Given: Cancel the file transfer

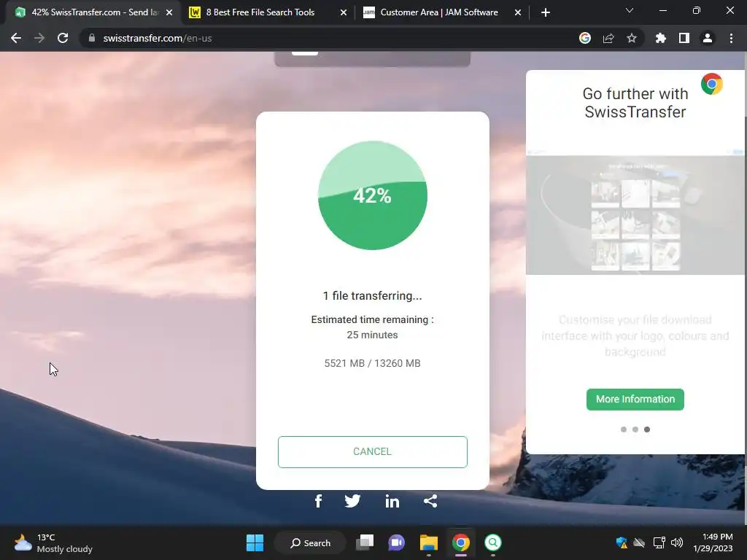Looking at the screenshot, I should [x=373, y=451].
